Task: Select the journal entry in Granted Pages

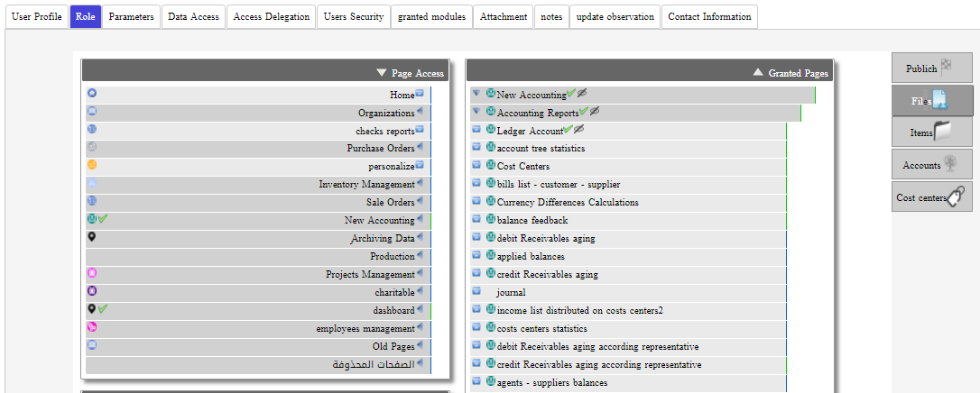Action: (x=511, y=292)
